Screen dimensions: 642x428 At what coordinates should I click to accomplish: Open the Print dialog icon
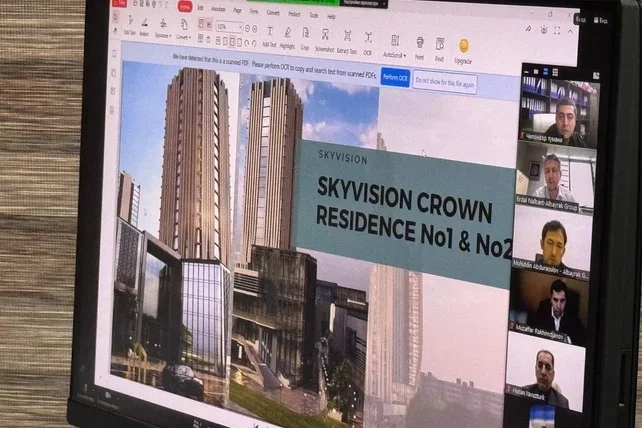tap(420, 48)
